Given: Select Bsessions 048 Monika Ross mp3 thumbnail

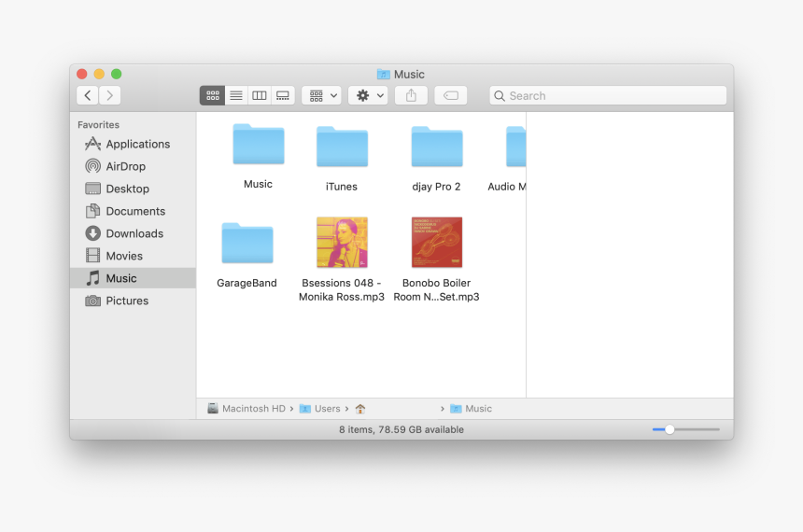Looking at the screenshot, I should click(342, 242).
